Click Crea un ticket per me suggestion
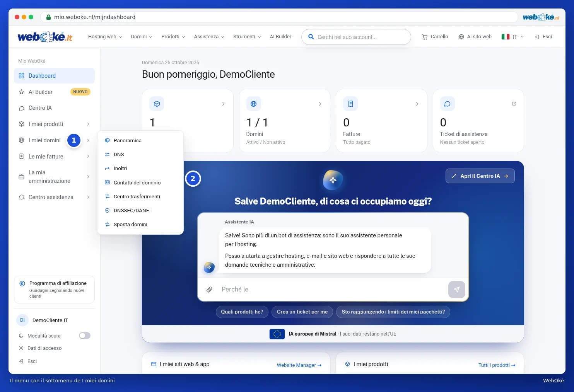574x392 pixels. pyautogui.click(x=302, y=312)
